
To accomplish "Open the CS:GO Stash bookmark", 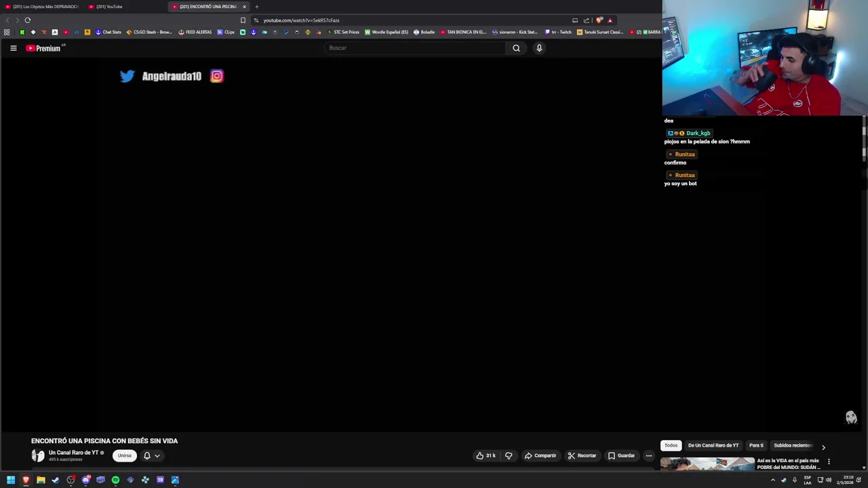I will [149, 32].
